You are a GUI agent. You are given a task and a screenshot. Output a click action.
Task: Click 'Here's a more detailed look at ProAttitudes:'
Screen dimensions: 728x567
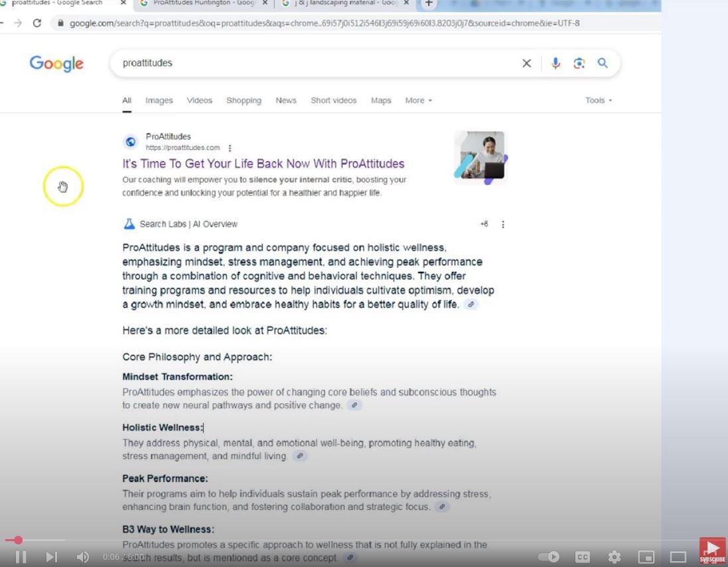click(x=225, y=331)
